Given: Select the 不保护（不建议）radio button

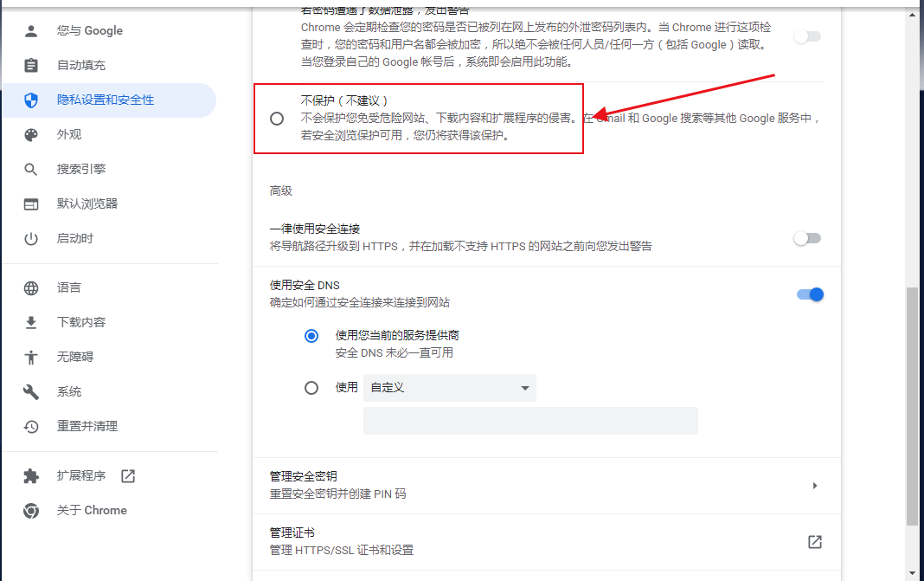Looking at the screenshot, I should pos(277,119).
